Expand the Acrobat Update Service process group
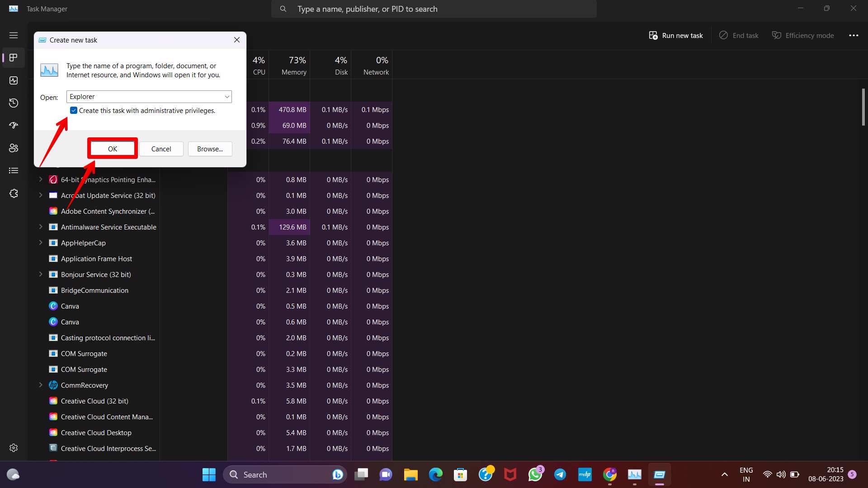Image resolution: width=868 pixels, height=488 pixels. [41, 195]
